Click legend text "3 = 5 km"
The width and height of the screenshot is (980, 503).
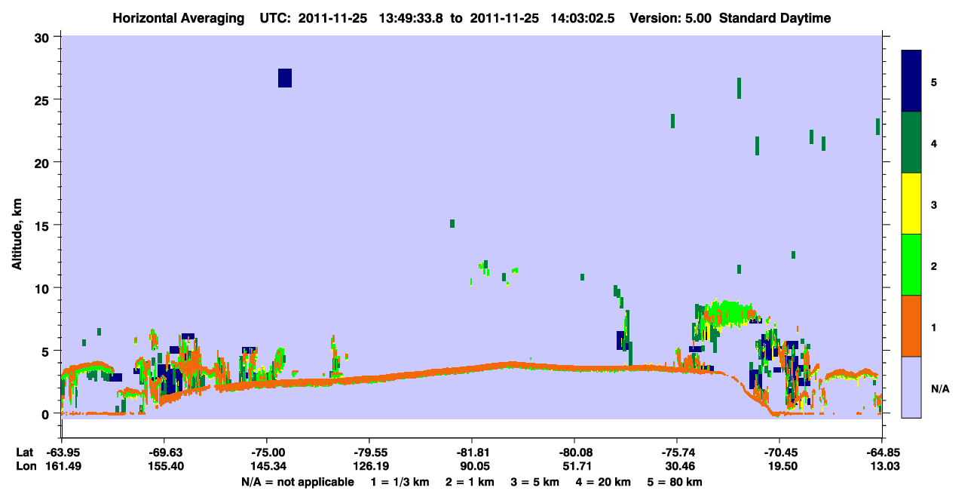[x=536, y=482]
